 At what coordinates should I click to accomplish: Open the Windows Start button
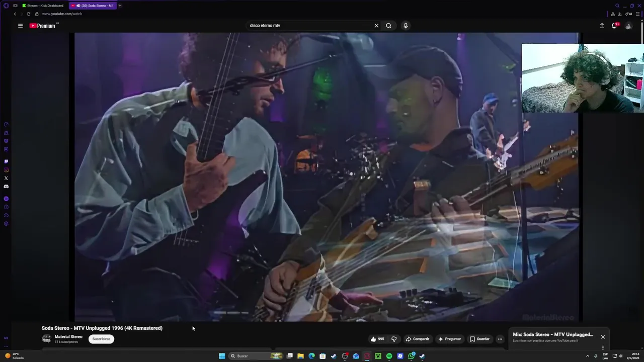coord(222,356)
